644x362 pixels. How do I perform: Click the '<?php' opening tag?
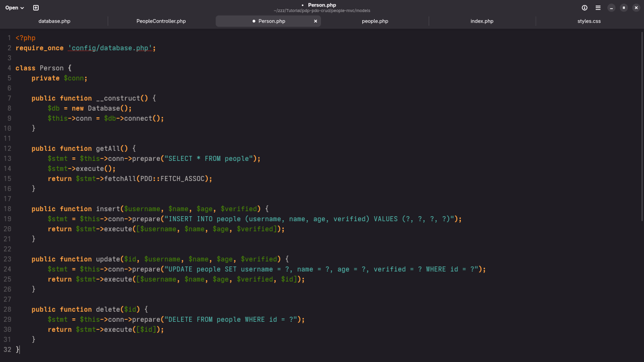(26, 38)
